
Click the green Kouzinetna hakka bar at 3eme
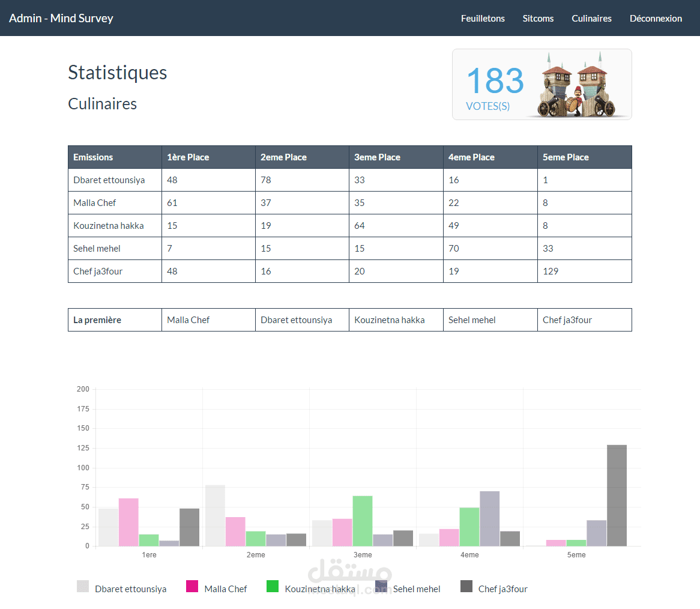point(363,521)
